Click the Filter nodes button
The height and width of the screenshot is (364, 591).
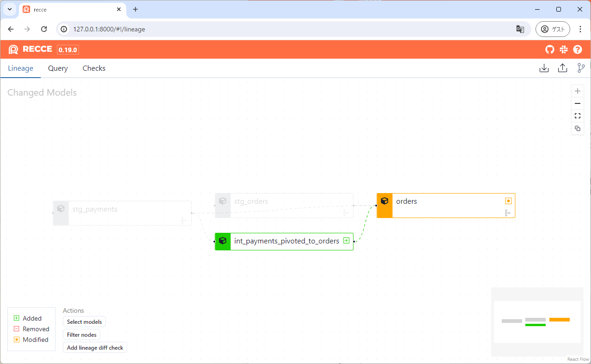(81, 334)
